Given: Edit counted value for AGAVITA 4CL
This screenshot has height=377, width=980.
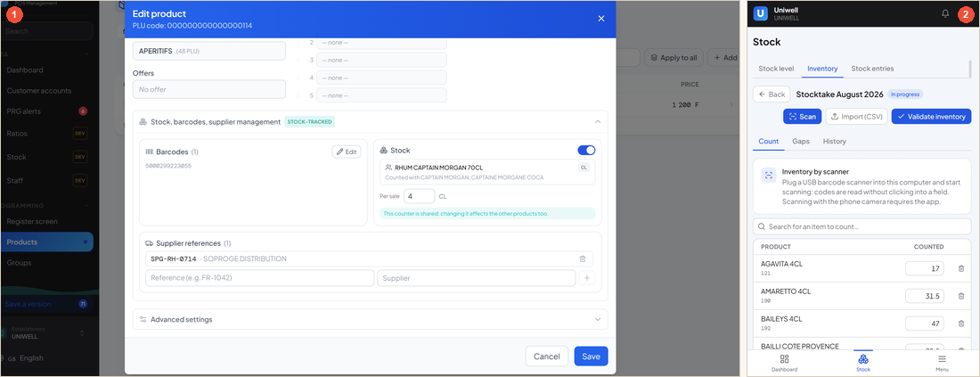Looking at the screenshot, I should 925,268.
